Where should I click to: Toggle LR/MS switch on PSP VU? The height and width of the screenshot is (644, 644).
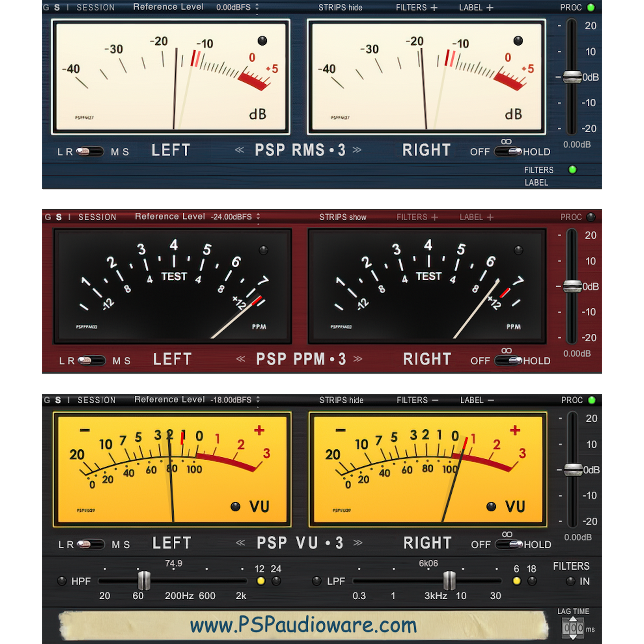click(90, 544)
